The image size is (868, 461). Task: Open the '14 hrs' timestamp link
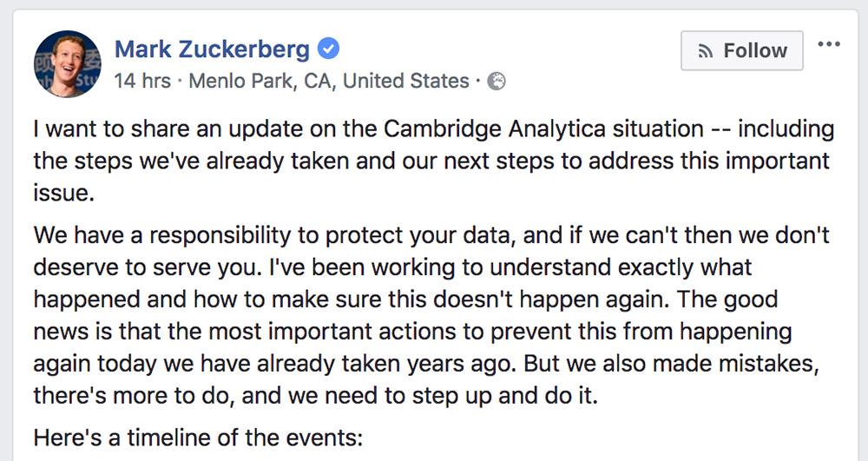tap(142, 82)
